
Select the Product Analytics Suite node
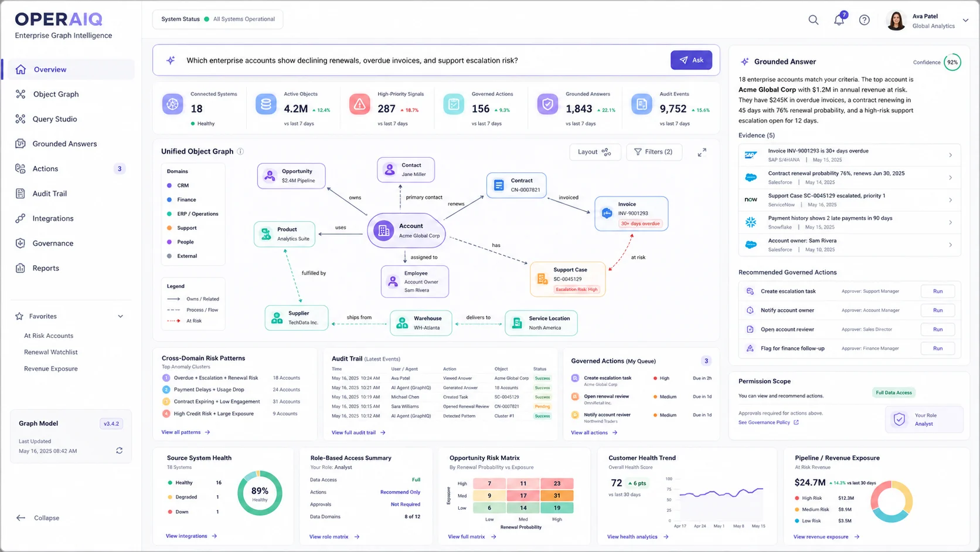tap(285, 234)
